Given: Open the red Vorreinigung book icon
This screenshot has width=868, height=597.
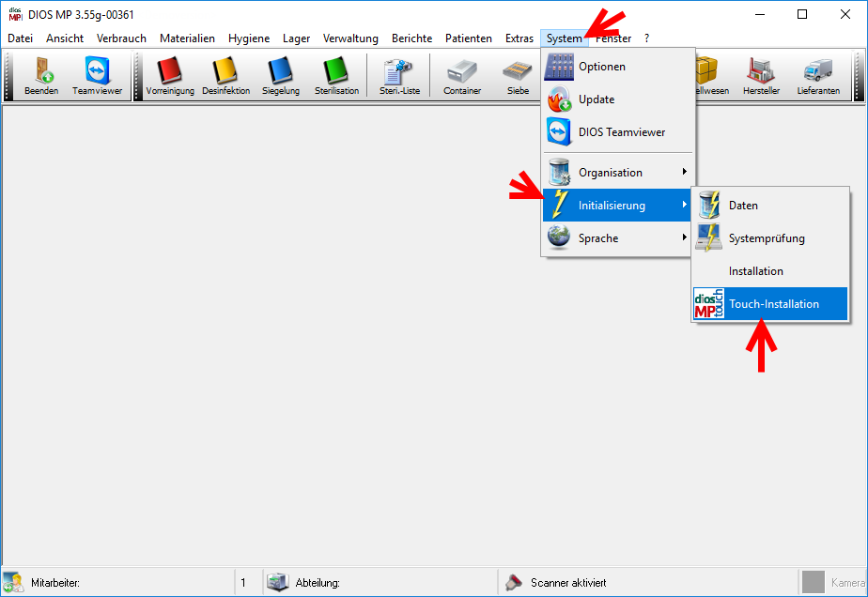Looking at the screenshot, I should (x=169, y=75).
